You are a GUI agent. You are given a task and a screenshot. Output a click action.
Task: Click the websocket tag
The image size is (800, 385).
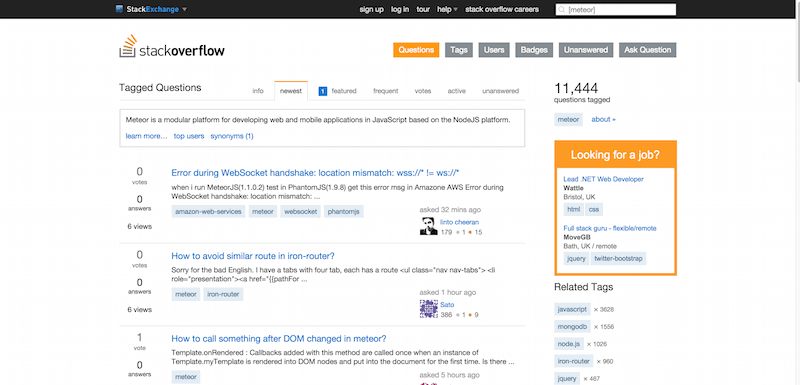301,212
